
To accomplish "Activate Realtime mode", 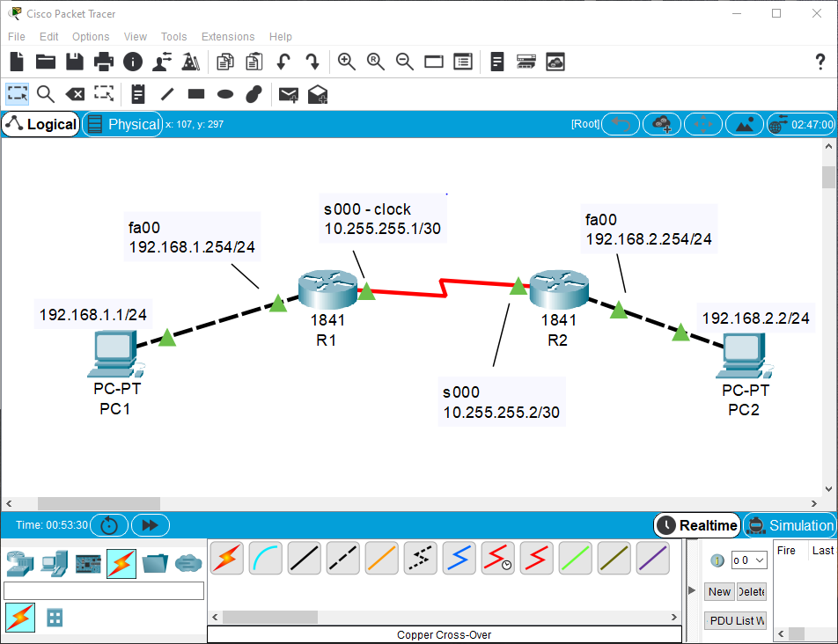I will tap(696, 525).
